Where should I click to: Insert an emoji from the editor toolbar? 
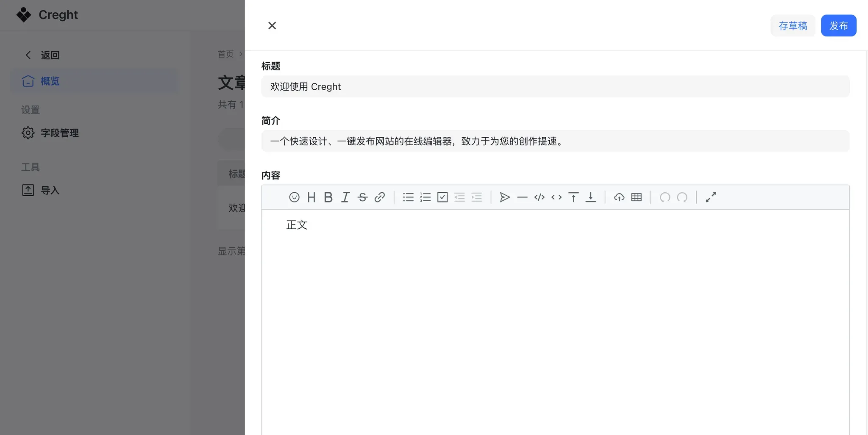point(294,197)
